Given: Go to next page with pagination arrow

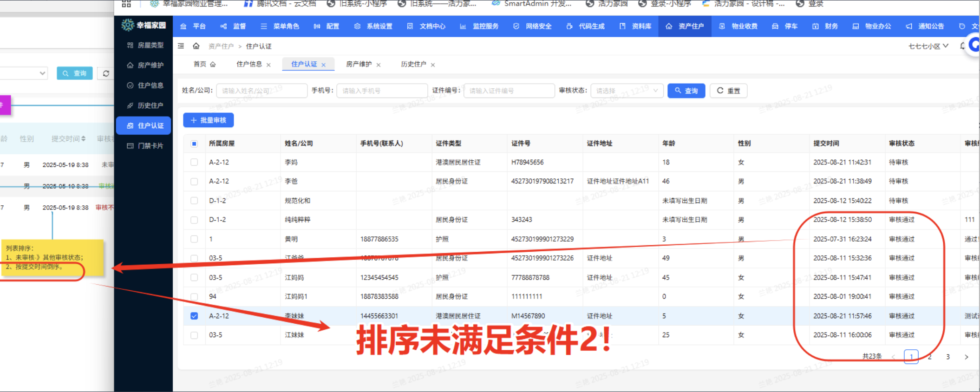Looking at the screenshot, I should pyautogui.click(x=966, y=357).
